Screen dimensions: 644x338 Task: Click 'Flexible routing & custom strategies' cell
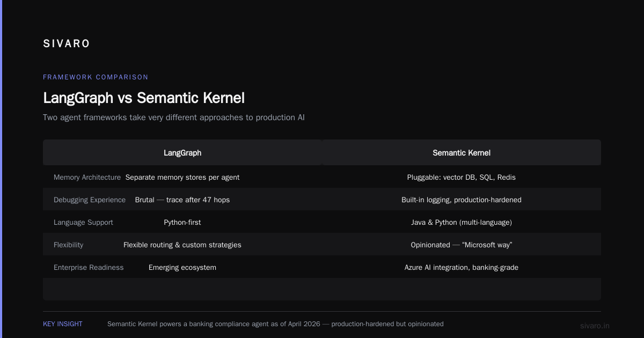pyautogui.click(x=182, y=245)
